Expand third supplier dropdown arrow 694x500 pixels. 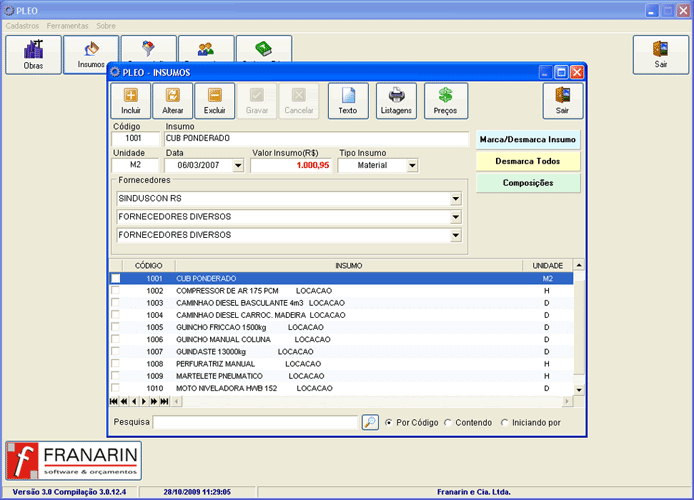tap(455, 235)
